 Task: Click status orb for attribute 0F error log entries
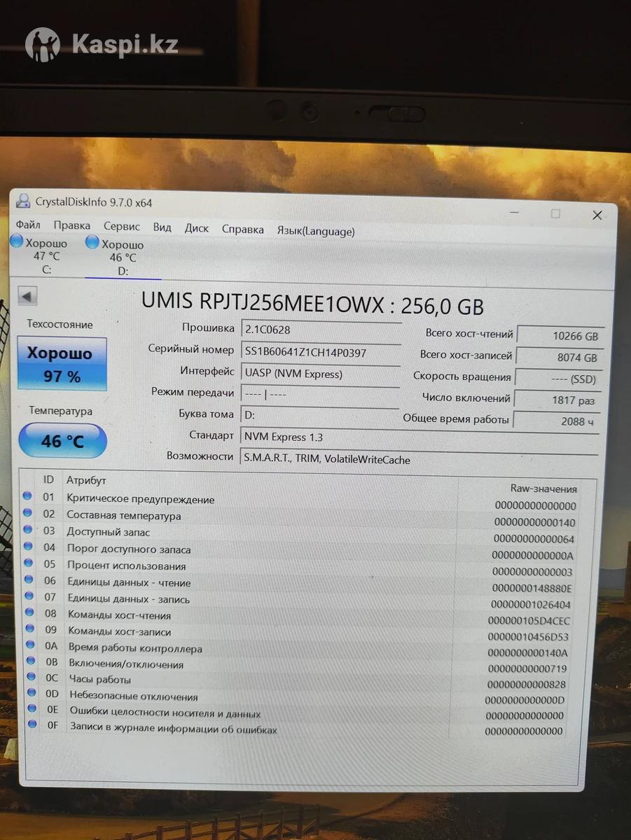pos(32,725)
